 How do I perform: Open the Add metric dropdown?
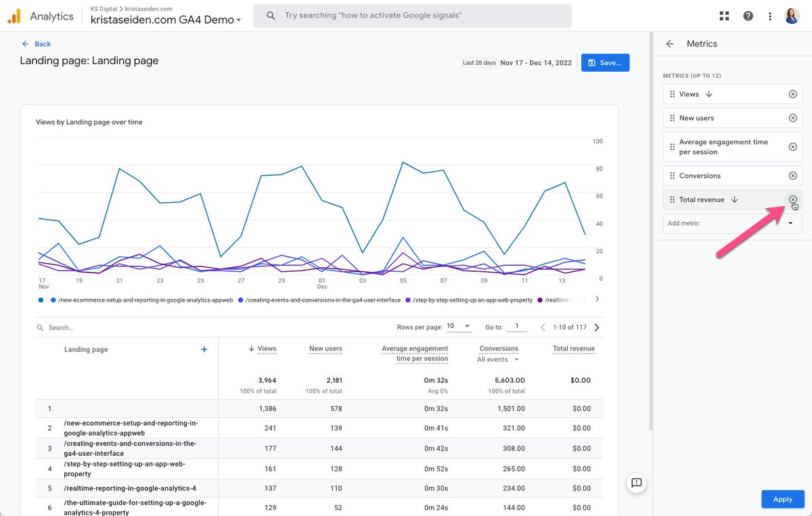[x=732, y=223]
